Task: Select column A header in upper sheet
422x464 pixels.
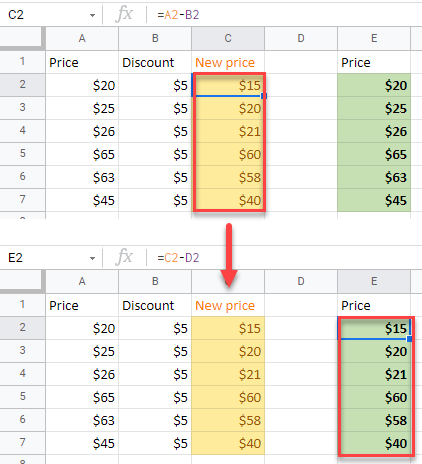Action: 82,38
